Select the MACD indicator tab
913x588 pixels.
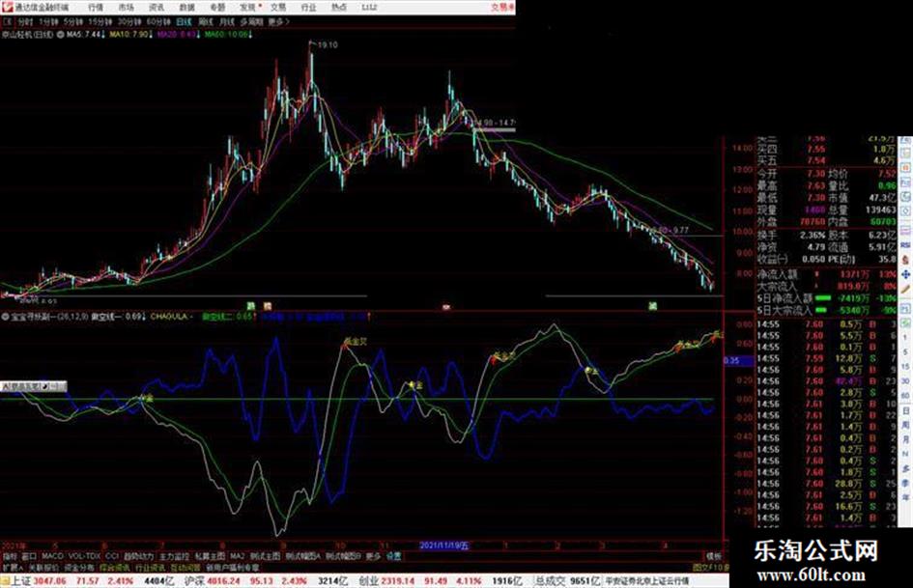coord(52,556)
